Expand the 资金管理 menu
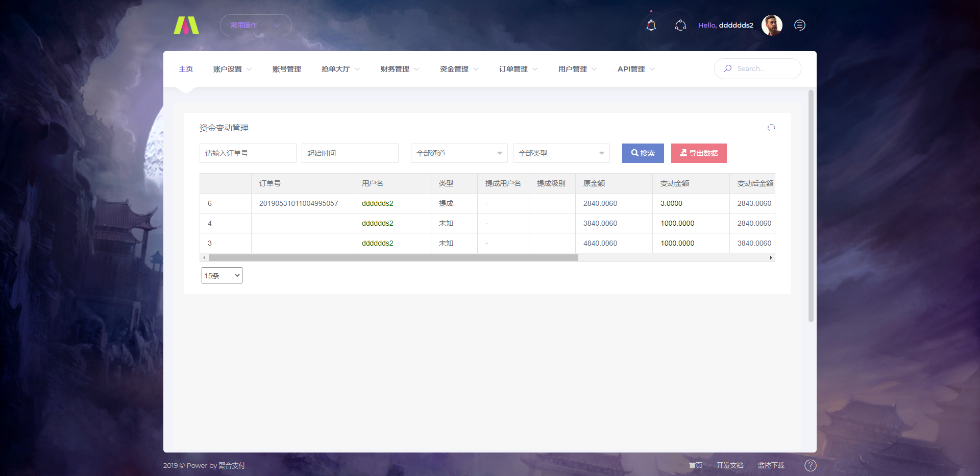 tap(459, 69)
